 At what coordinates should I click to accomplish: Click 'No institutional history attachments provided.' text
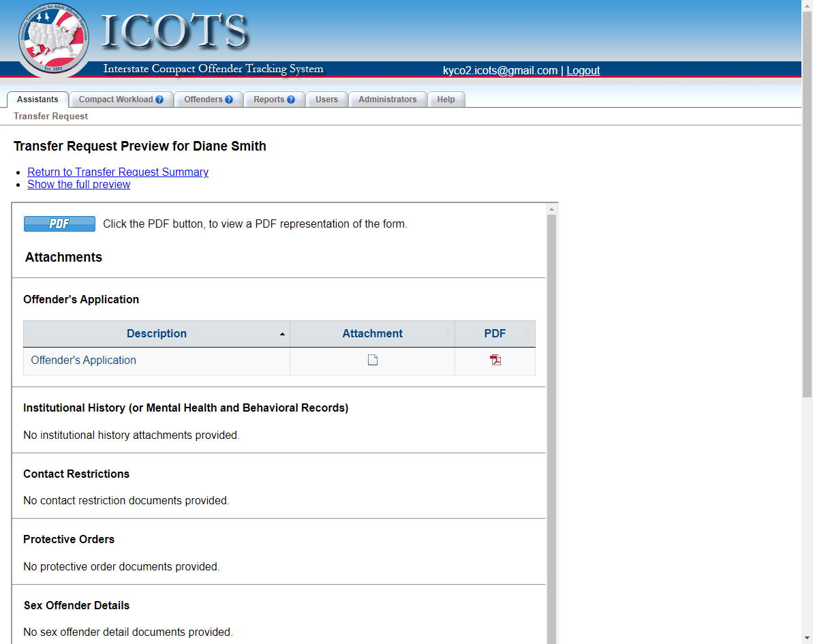[x=132, y=435]
